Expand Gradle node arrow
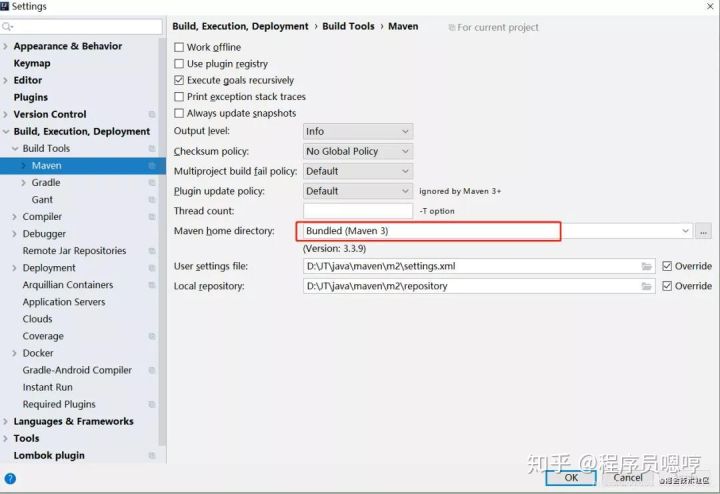The width and height of the screenshot is (720, 494). coord(24,182)
